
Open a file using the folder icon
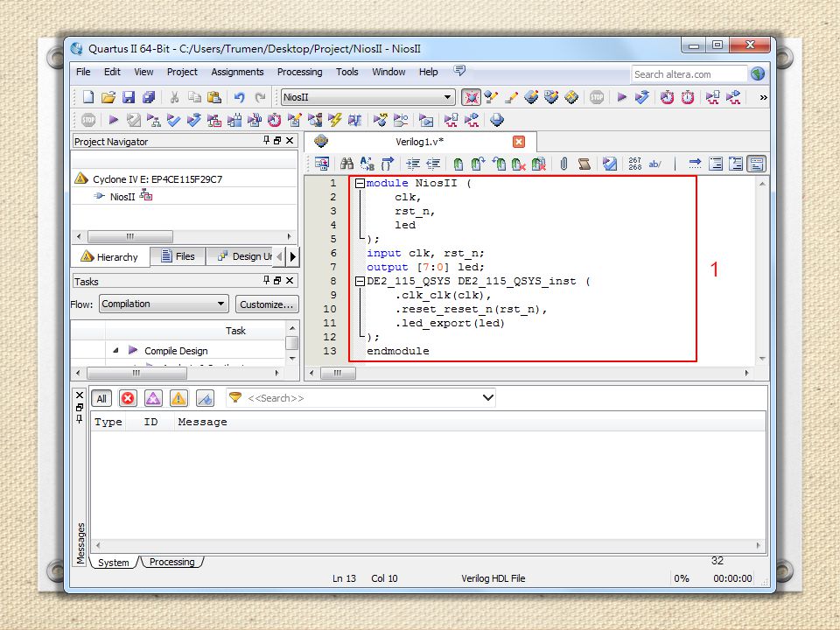(x=108, y=97)
